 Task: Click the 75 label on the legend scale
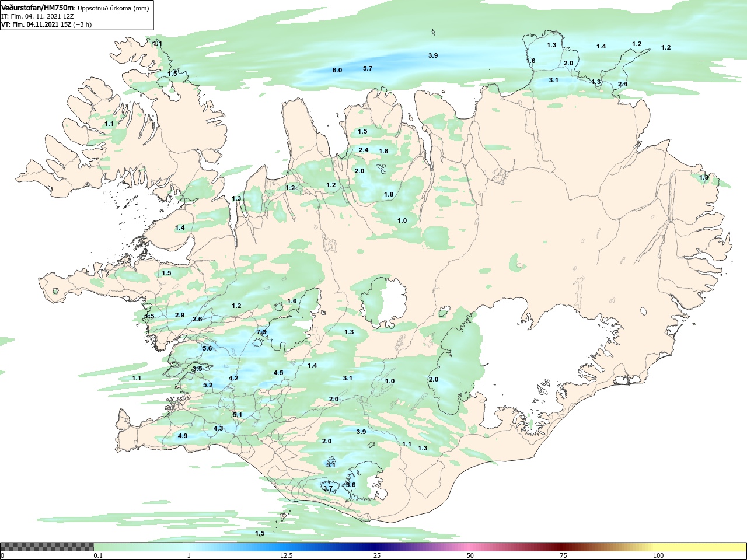(x=563, y=555)
